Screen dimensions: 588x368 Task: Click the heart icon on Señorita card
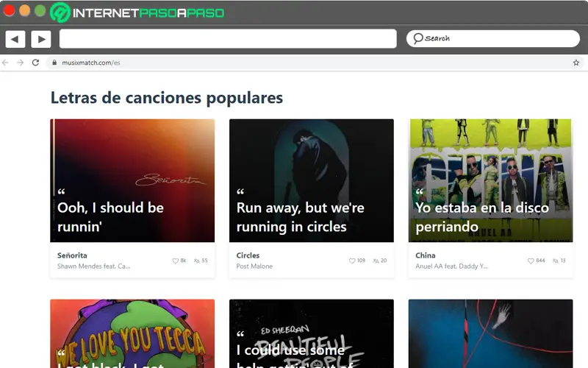(175, 261)
